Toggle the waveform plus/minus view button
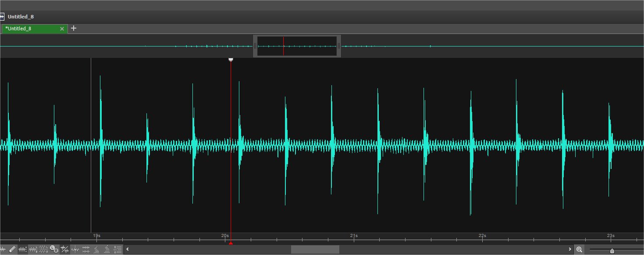Viewport: 644px width, 255px height. 23,249
